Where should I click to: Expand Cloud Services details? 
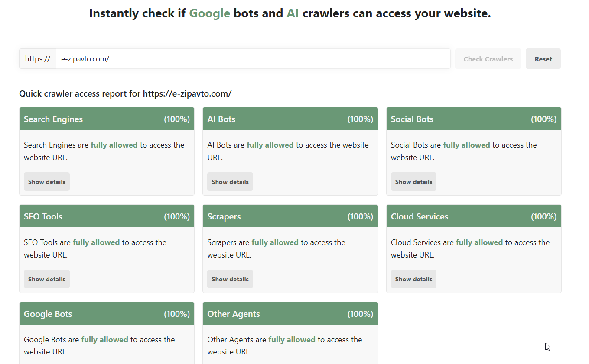click(413, 279)
